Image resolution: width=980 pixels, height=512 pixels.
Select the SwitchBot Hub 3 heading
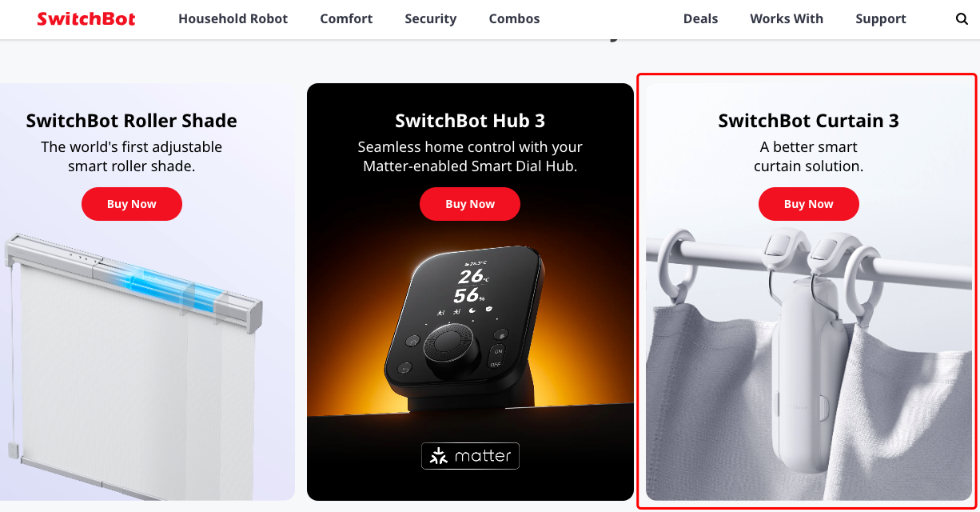tap(470, 121)
